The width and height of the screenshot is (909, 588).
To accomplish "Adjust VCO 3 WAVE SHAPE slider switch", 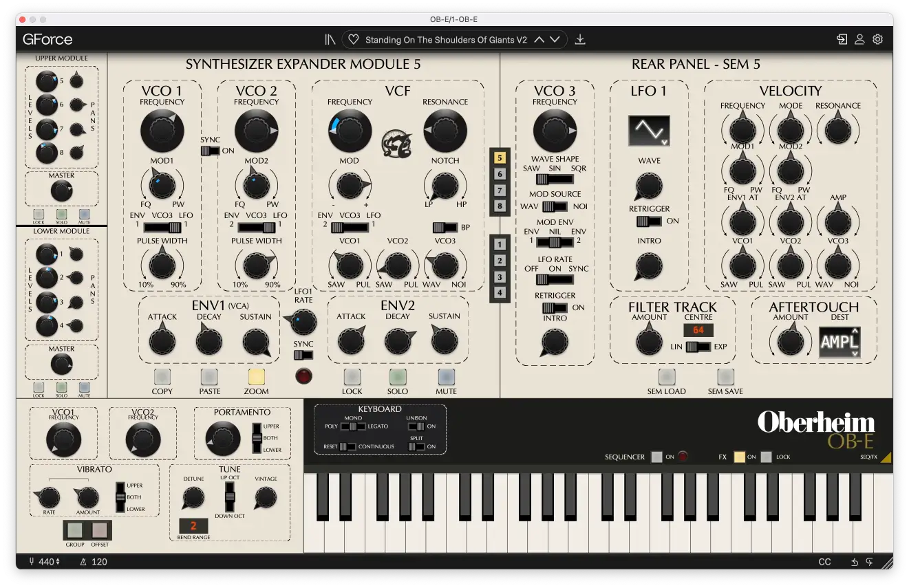I will tap(555, 179).
